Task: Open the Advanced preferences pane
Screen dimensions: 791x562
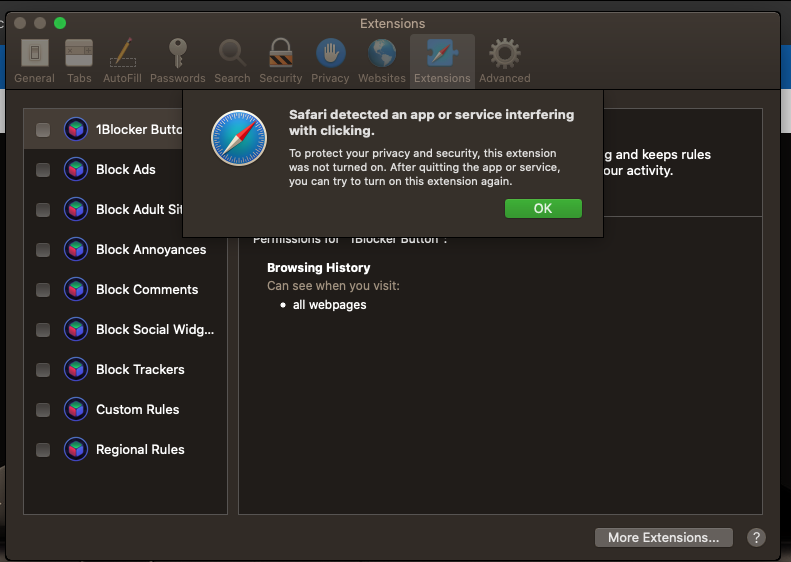Action: [504, 61]
